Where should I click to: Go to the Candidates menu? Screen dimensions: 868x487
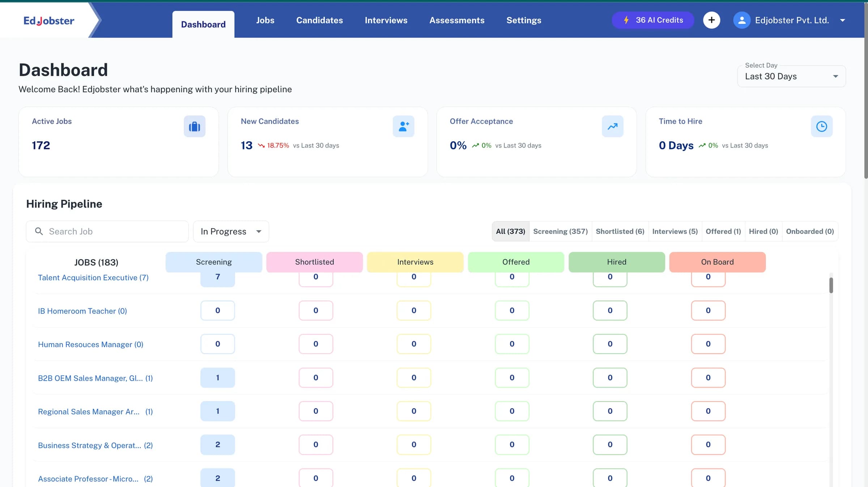(x=320, y=20)
